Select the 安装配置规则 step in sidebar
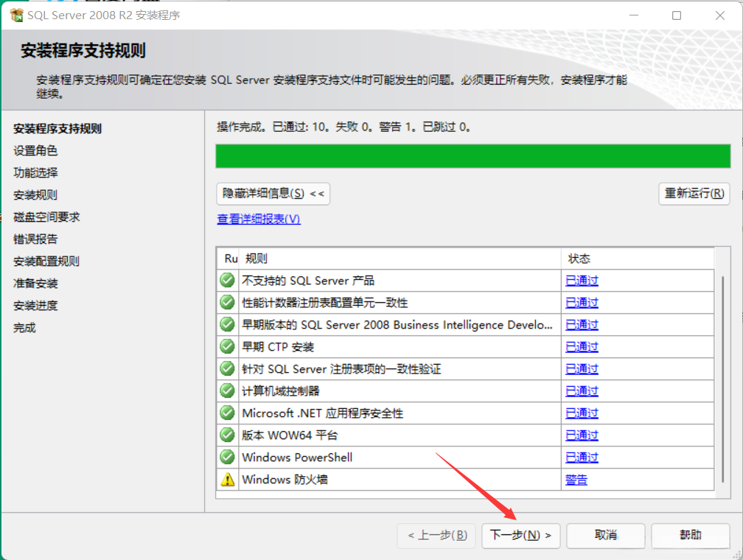 (46, 261)
